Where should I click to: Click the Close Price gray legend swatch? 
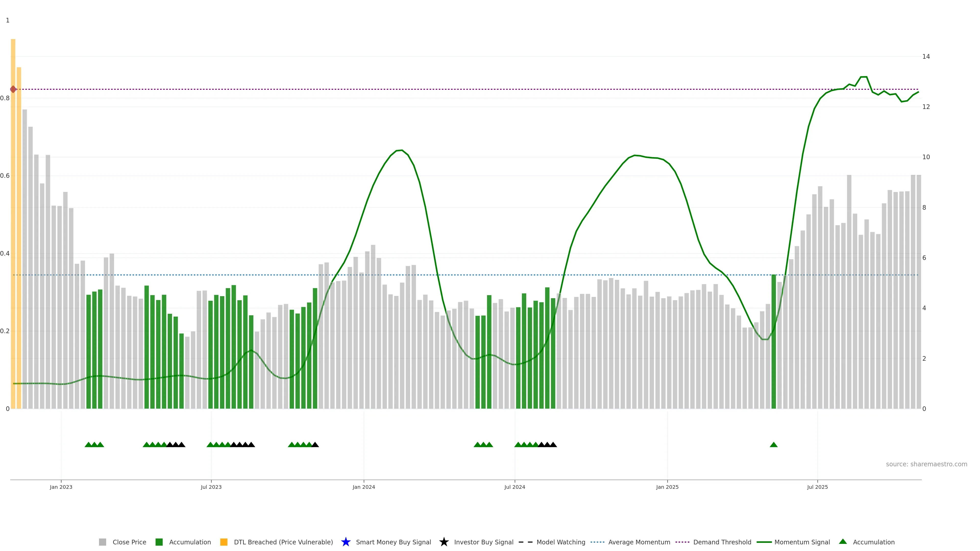[x=103, y=542]
